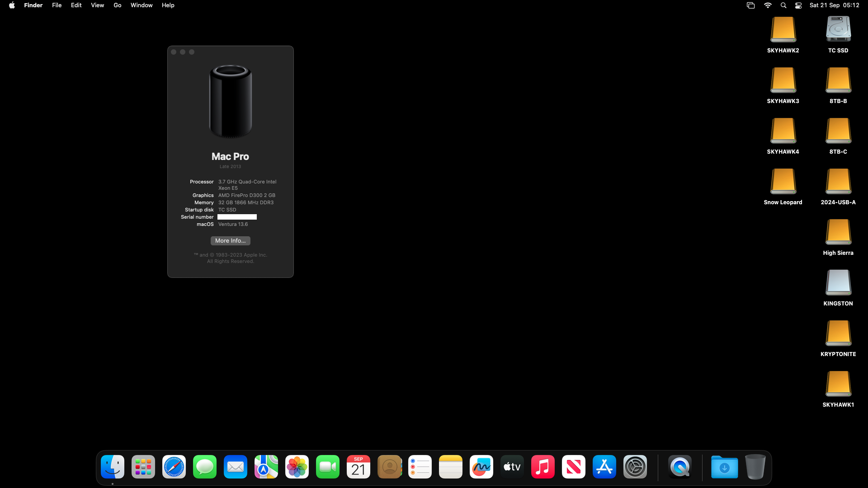Open the Go menu
The height and width of the screenshot is (488, 868).
118,5
